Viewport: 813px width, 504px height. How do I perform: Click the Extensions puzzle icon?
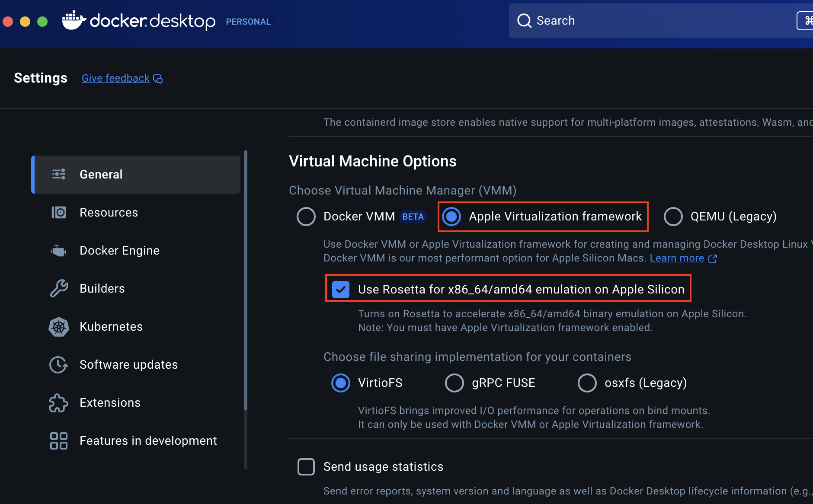58,403
